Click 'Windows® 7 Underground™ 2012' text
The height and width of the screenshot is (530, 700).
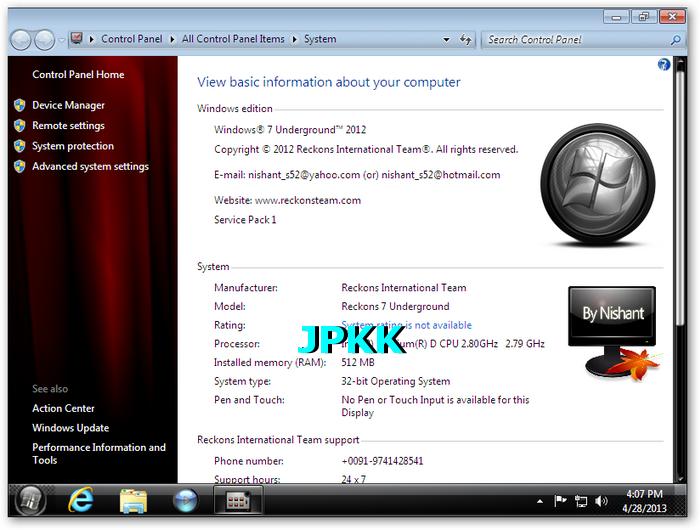[290, 130]
